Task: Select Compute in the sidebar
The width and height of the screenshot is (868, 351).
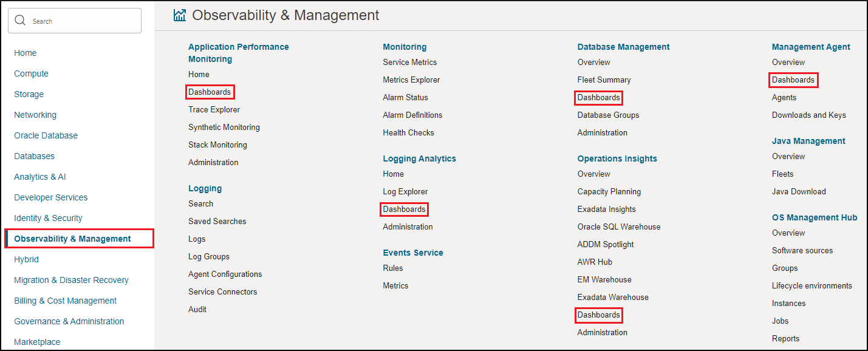Action: [x=31, y=73]
